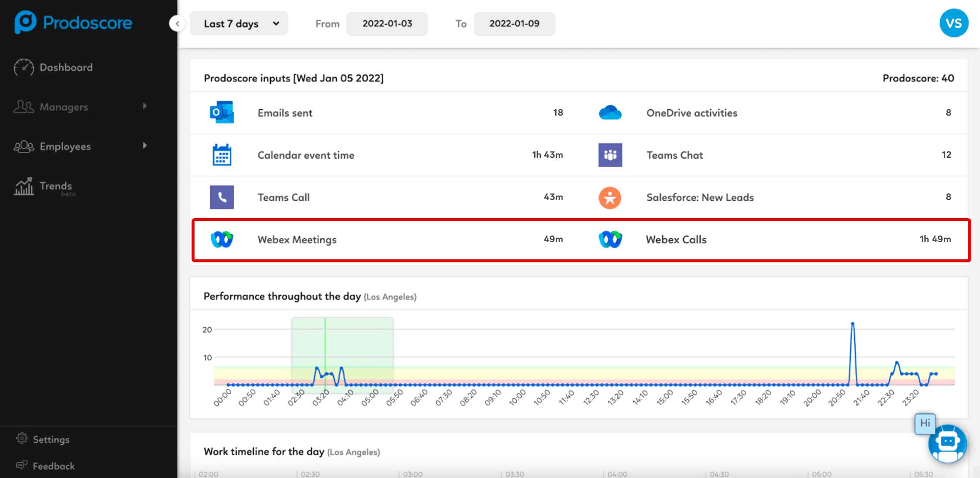The image size is (980, 478).
Task: Click the Outlook Emails sent icon
Action: pos(221,112)
